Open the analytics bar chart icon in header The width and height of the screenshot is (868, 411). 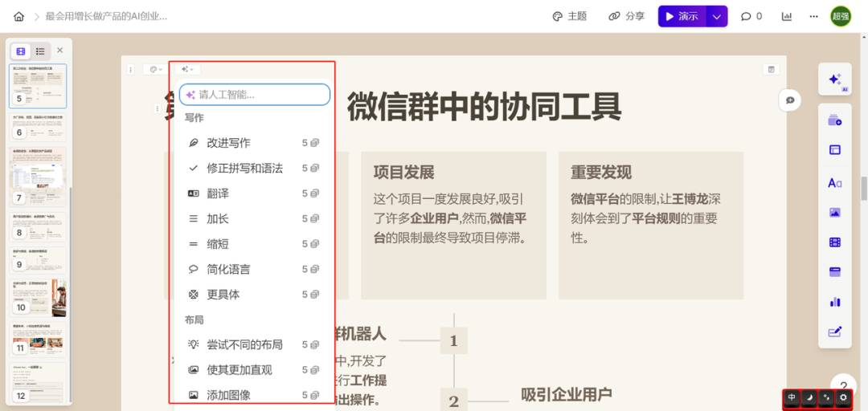[x=786, y=16]
